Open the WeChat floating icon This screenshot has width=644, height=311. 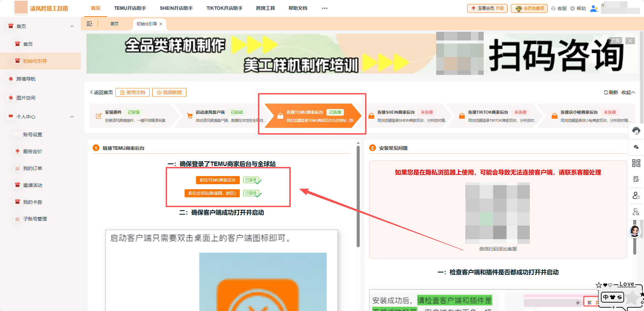pyautogui.click(x=636, y=147)
